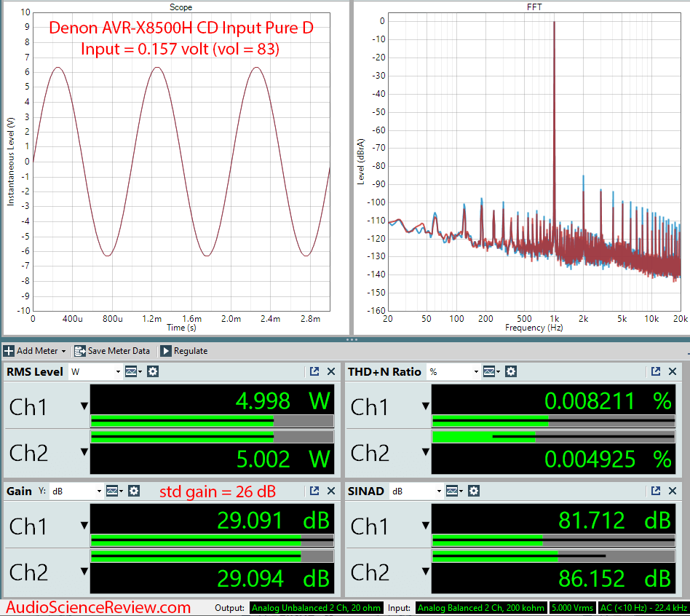Open Gain unit dropdown showing dB
The image size is (690, 616).
(76, 491)
